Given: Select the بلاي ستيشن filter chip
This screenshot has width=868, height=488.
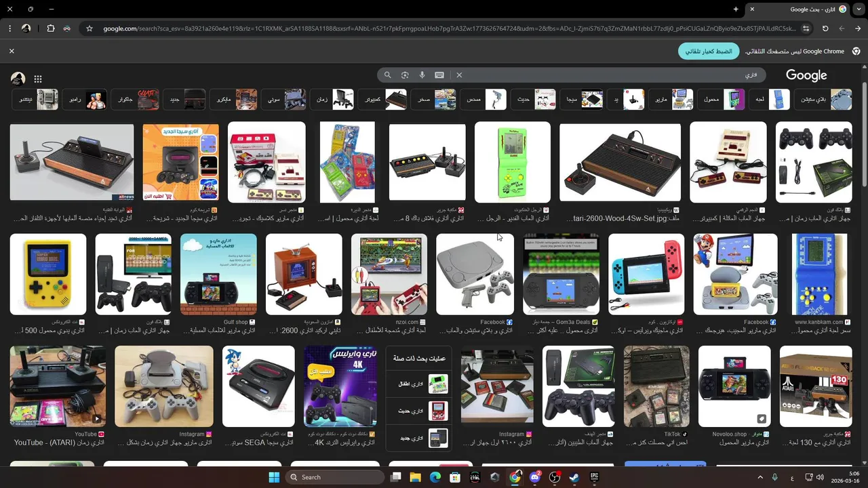Looking at the screenshot, I should pos(823,100).
